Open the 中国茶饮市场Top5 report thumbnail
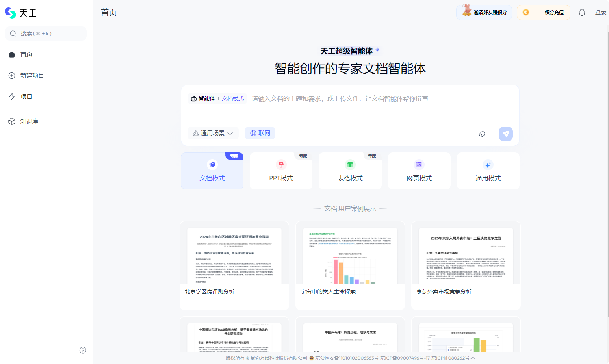This screenshot has height=364, width=609. [x=234, y=338]
